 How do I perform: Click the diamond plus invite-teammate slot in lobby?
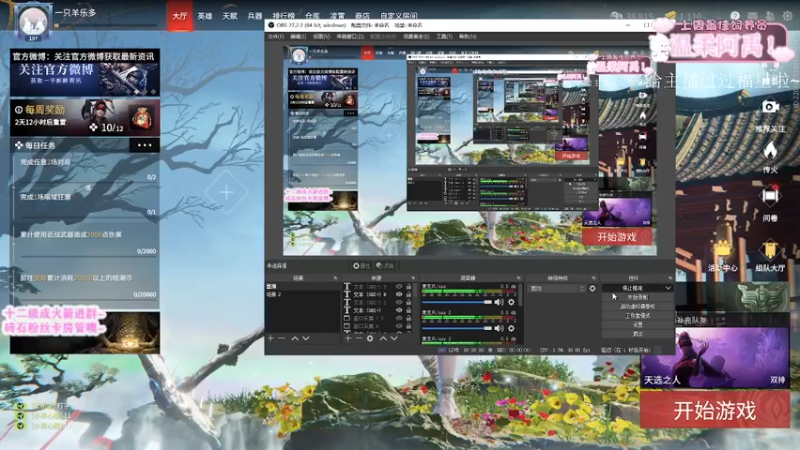click(x=227, y=192)
